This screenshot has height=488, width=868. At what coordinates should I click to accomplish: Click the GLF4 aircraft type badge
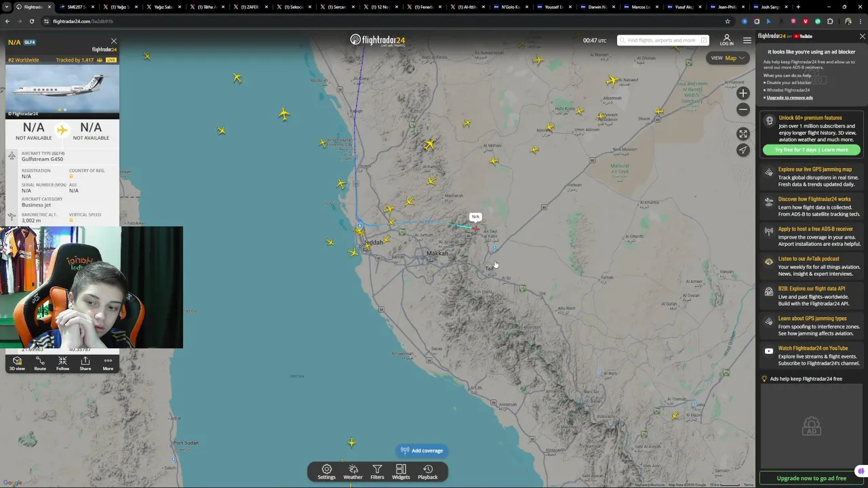(30, 42)
